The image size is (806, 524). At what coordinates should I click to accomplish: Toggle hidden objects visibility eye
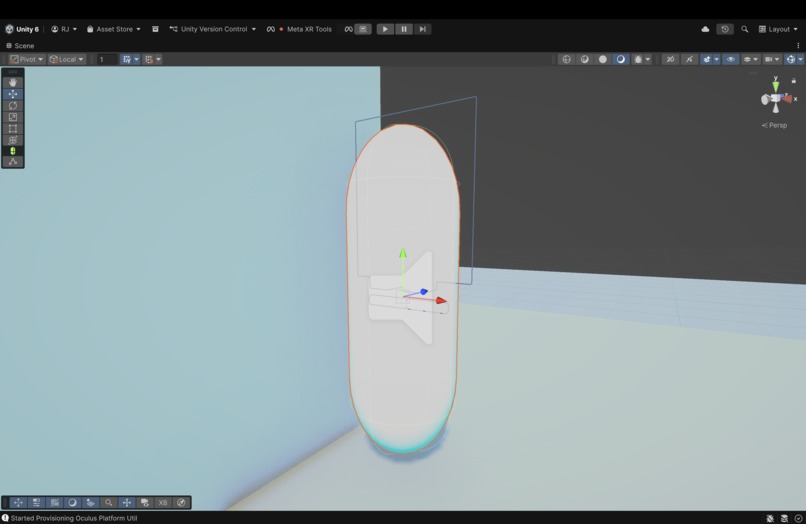coord(730,59)
